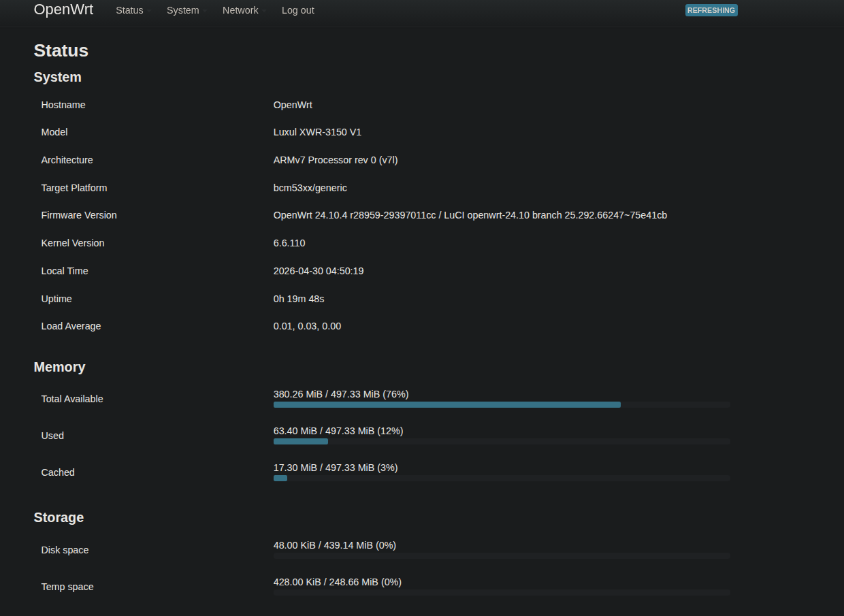The image size is (844, 616).
Task: Click the Local Time value
Action: (319, 271)
